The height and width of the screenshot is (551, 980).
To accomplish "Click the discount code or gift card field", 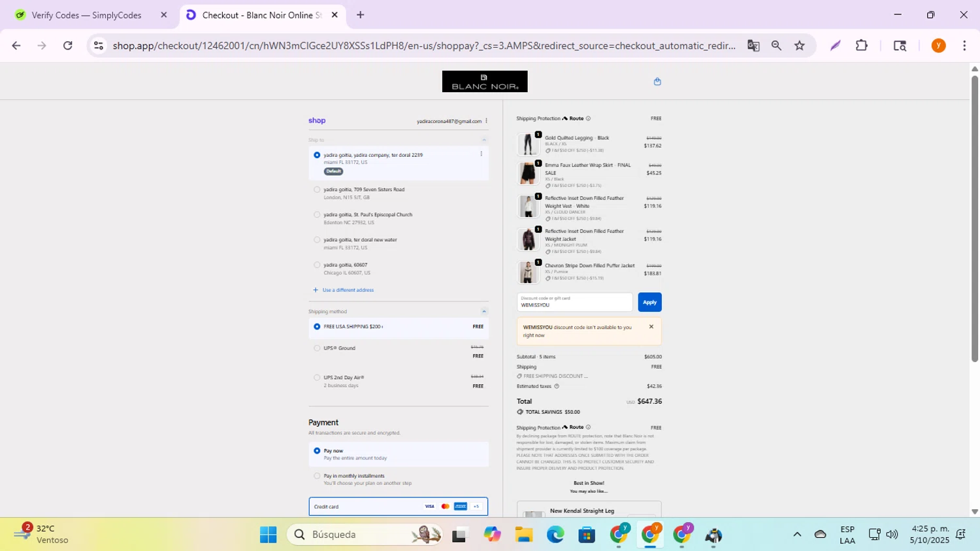I will 574,302.
